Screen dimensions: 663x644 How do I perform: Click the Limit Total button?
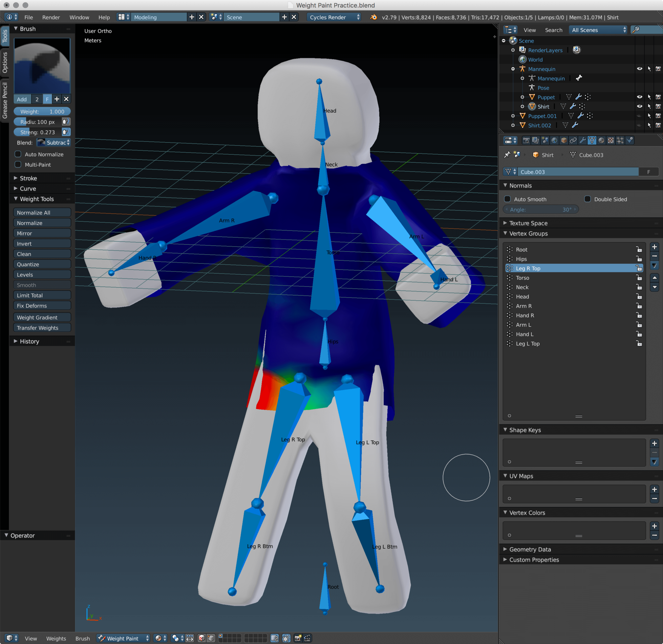[42, 295]
